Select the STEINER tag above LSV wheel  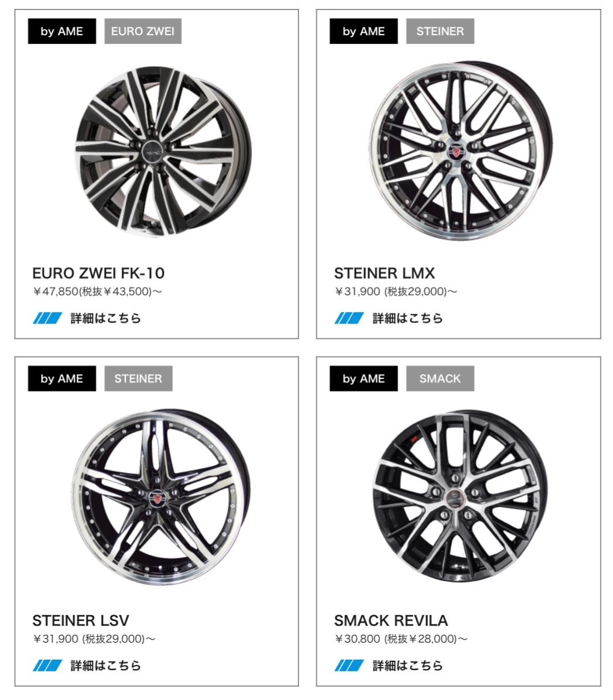point(138,379)
